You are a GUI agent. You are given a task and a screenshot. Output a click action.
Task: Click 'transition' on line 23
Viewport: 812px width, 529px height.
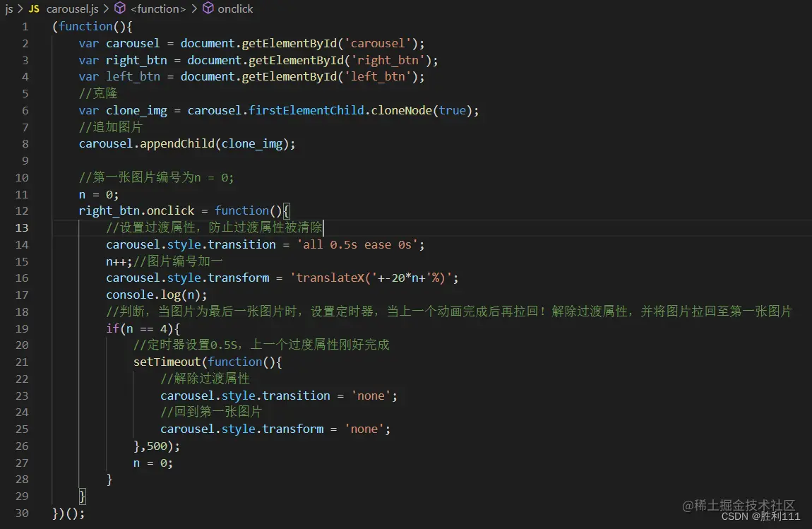point(297,396)
